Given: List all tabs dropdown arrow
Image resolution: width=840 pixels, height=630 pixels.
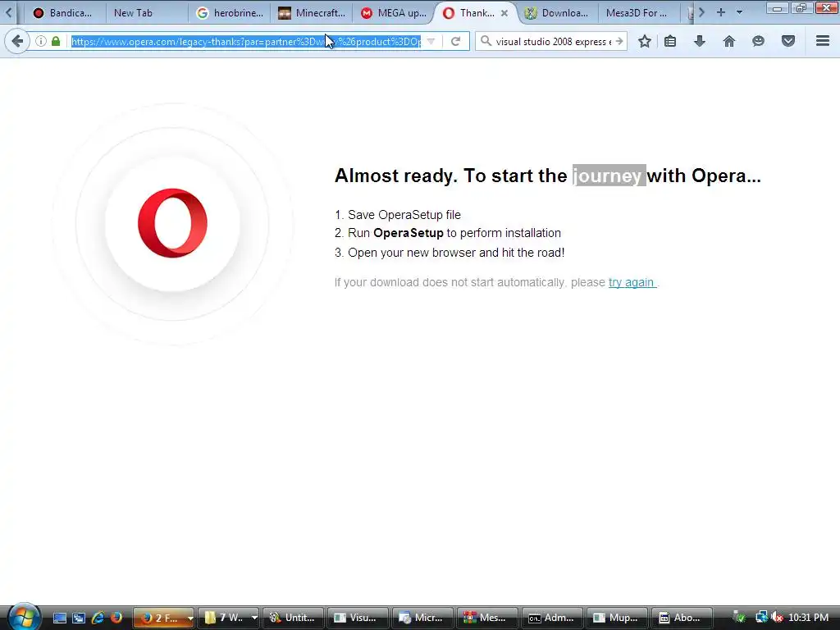Looking at the screenshot, I should point(739,12).
